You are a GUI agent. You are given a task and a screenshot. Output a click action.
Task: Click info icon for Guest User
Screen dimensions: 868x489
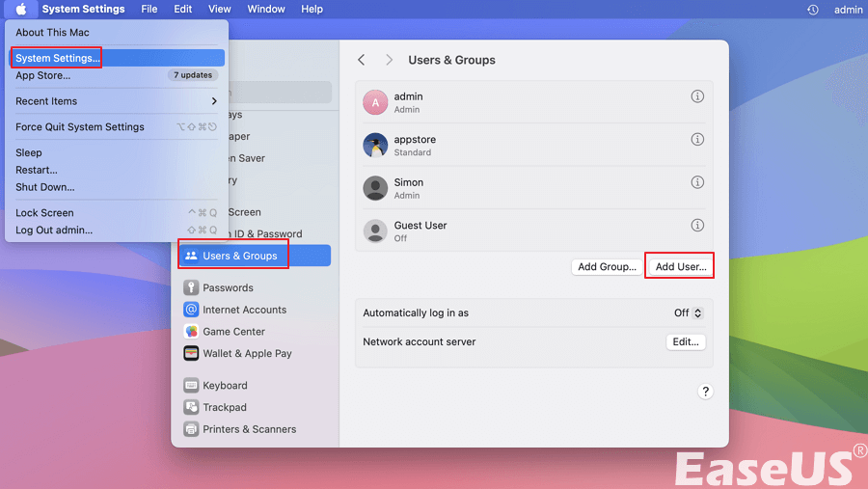(697, 225)
